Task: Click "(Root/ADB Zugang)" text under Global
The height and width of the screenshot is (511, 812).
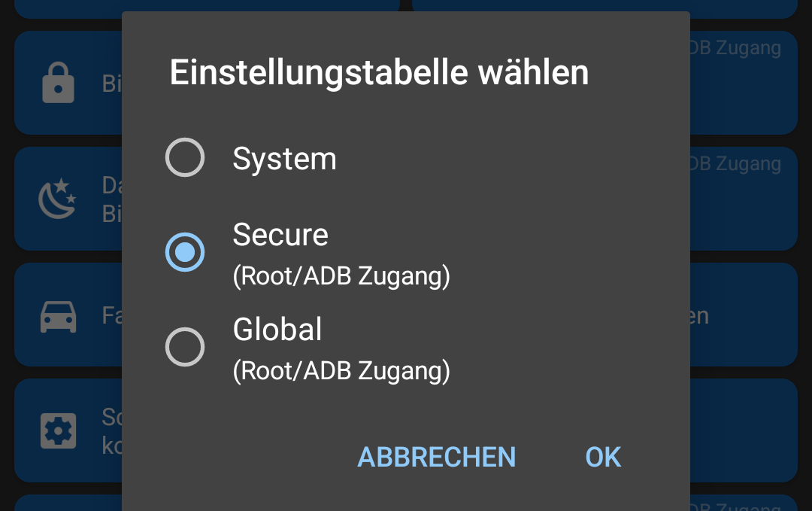Action: pyautogui.click(x=341, y=371)
